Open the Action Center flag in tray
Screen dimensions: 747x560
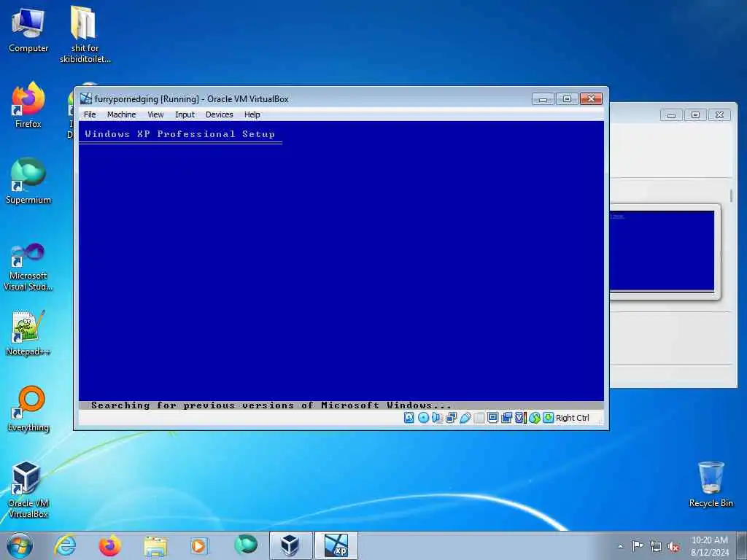638,545
